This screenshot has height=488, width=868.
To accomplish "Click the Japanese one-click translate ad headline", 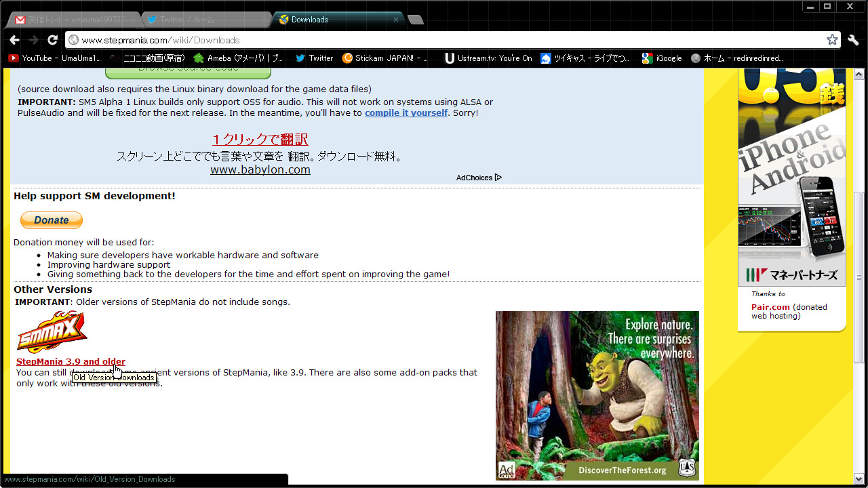I will pyautogui.click(x=260, y=140).
